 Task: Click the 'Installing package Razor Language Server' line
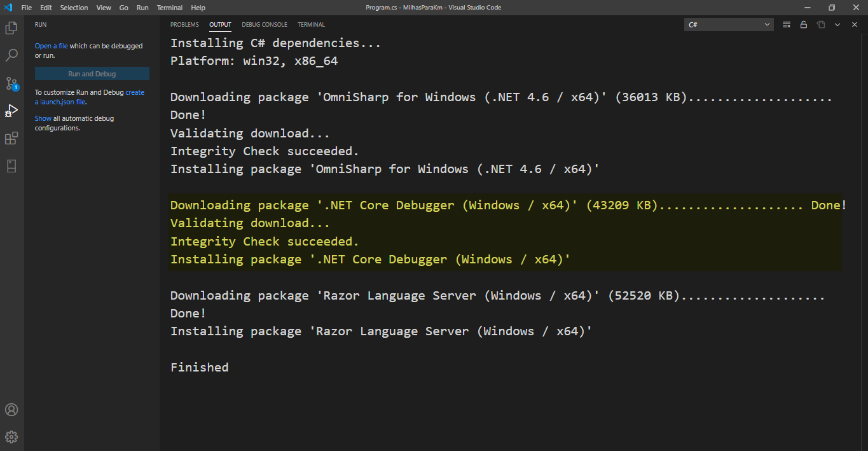pos(382,331)
